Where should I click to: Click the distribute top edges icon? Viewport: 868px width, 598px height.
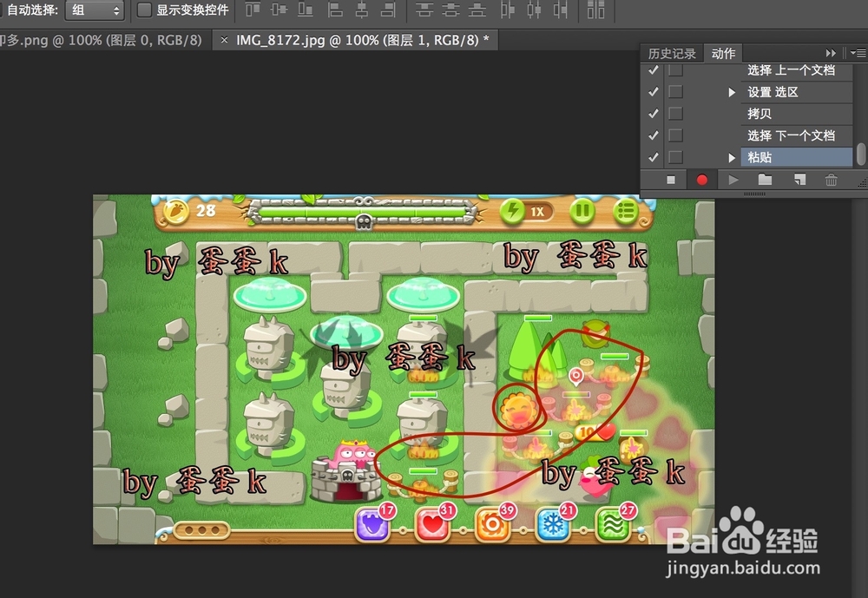[x=424, y=10]
